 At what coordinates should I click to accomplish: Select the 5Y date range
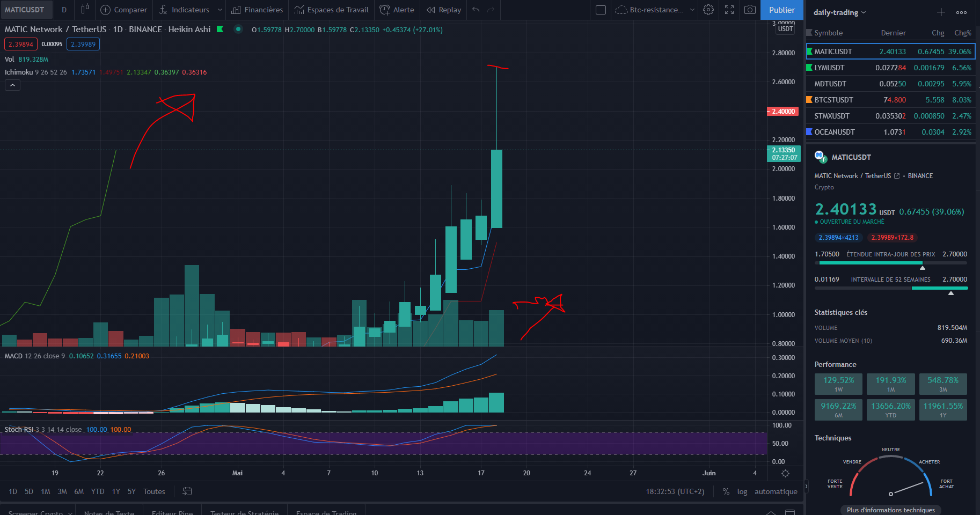(x=131, y=491)
